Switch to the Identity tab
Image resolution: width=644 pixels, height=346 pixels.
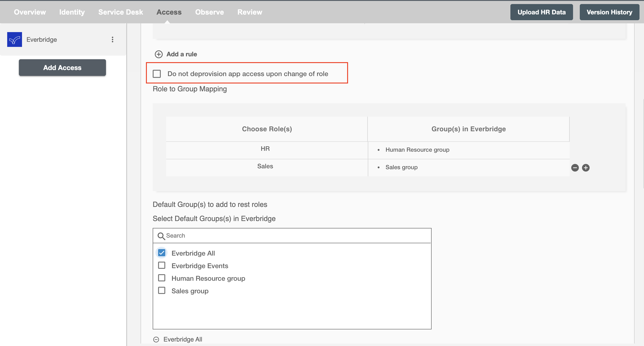(x=72, y=12)
